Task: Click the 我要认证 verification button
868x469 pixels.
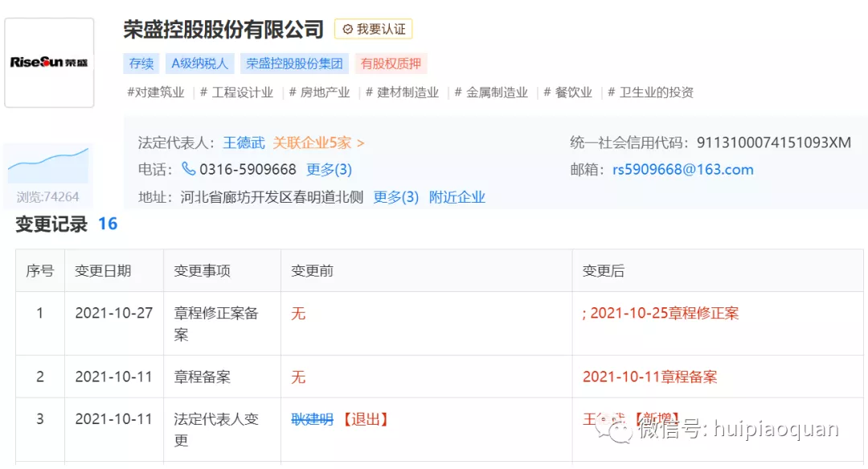Action: point(374,29)
